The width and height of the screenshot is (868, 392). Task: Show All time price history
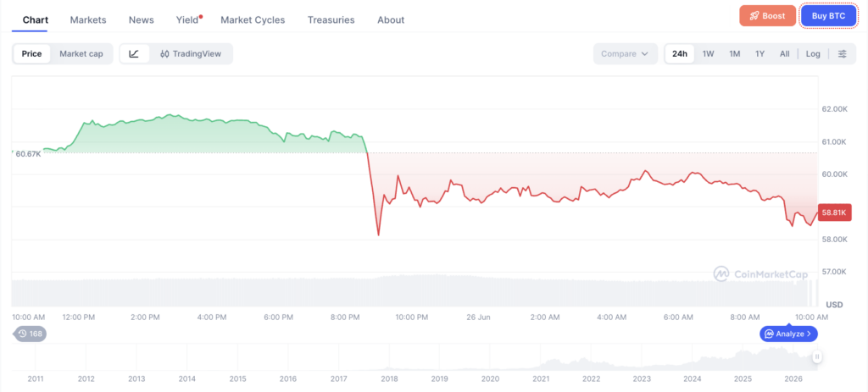point(784,53)
